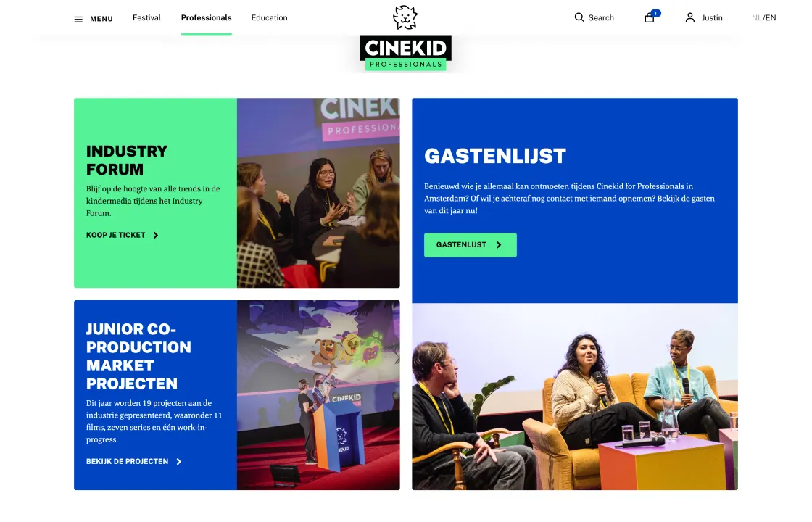Click the panel discussion photo under Gastenlijst
The image size is (812, 522).
click(575, 396)
